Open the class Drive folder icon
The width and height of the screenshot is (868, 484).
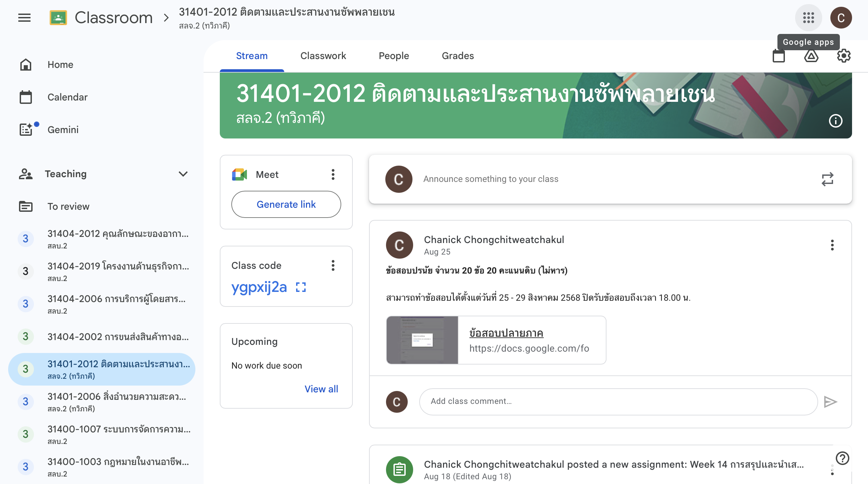(811, 56)
